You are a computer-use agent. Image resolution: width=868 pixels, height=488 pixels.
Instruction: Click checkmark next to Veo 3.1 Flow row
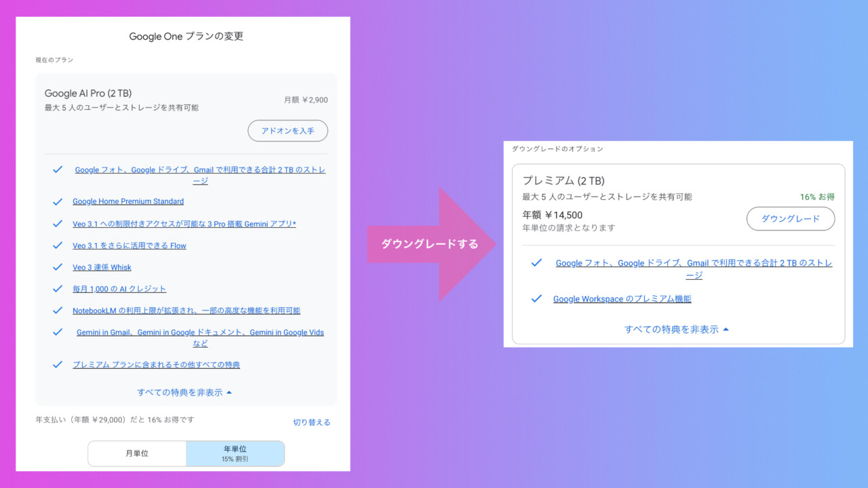click(58, 245)
